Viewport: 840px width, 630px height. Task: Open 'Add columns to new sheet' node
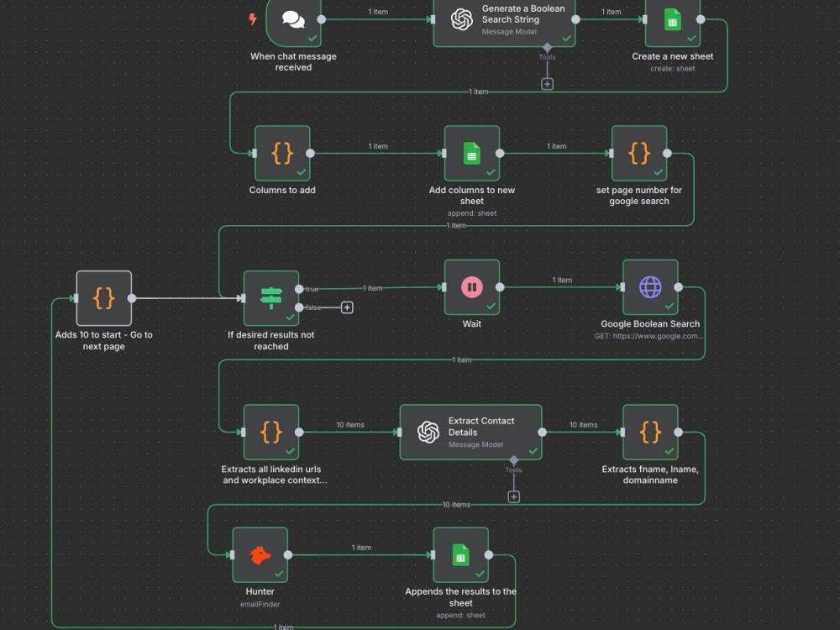[471, 153]
